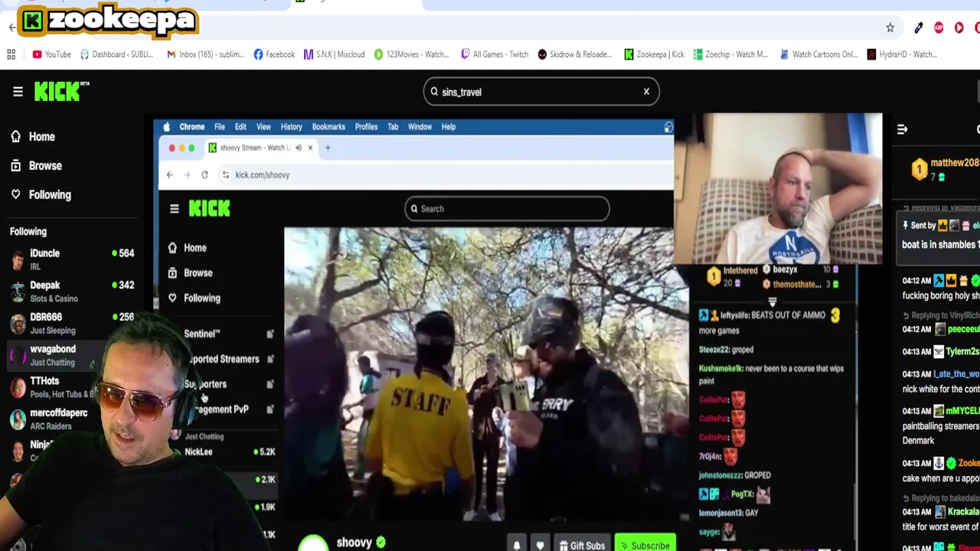Open the Chrome menu in the Mac menu bar
Viewport: 980px width, 551px height.
click(192, 127)
